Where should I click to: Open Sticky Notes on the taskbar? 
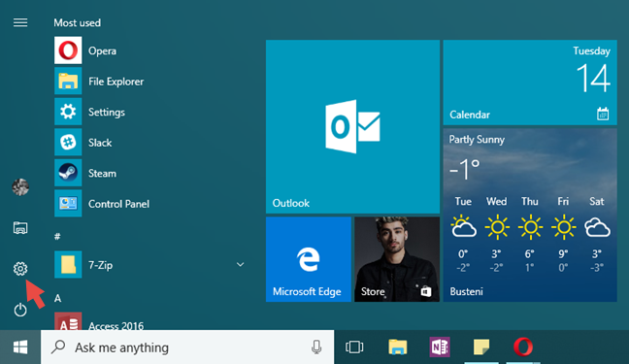tap(481, 347)
